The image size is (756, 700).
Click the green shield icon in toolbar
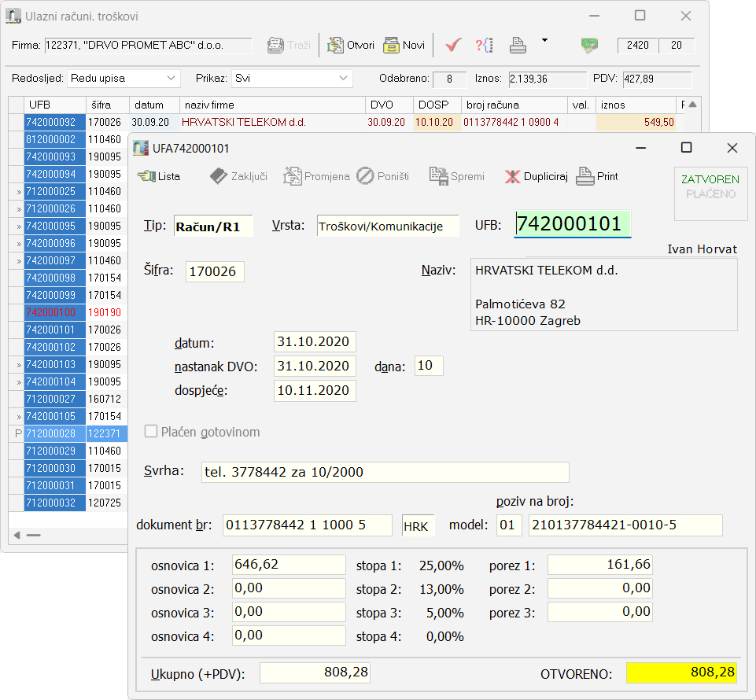coord(589,45)
